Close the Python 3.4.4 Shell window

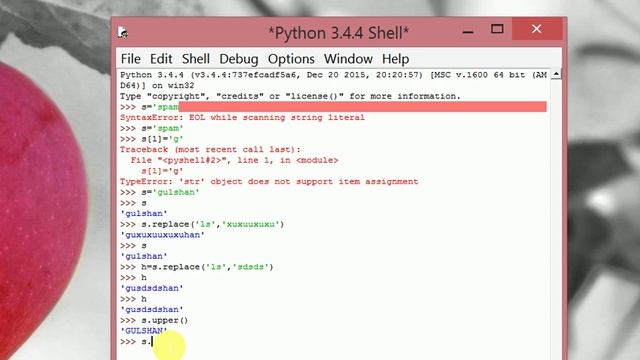536,29
